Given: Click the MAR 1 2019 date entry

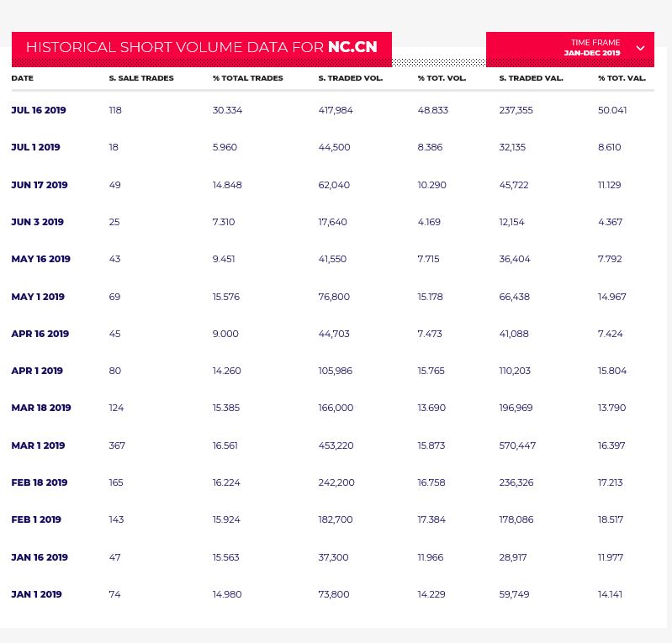Looking at the screenshot, I should 38,445.
